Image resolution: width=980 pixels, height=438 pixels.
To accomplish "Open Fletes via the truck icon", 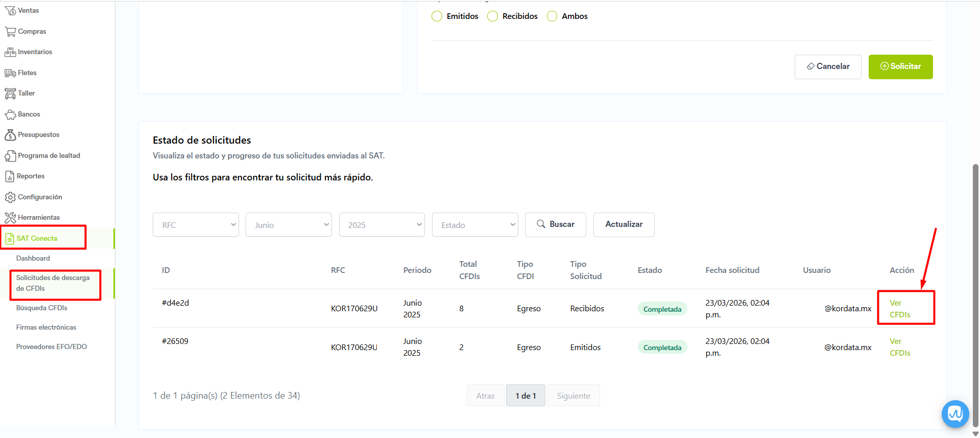I will pyautogui.click(x=10, y=73).
